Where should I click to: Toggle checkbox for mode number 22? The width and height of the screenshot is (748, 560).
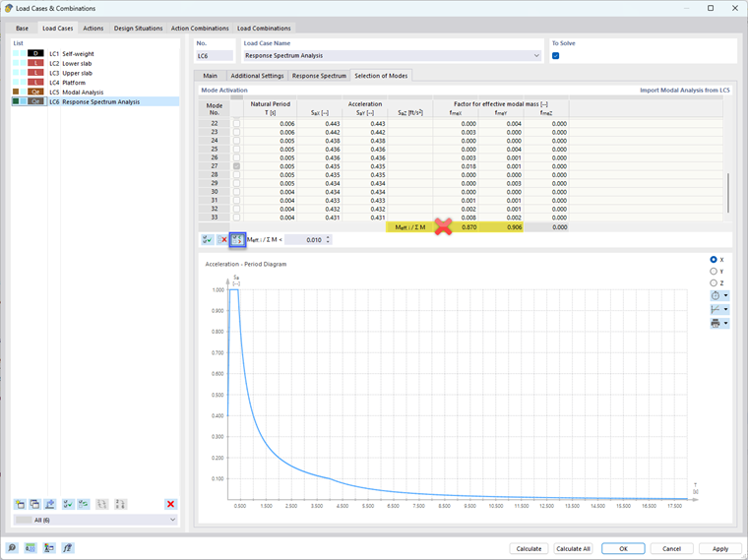[x=236, y=124]
